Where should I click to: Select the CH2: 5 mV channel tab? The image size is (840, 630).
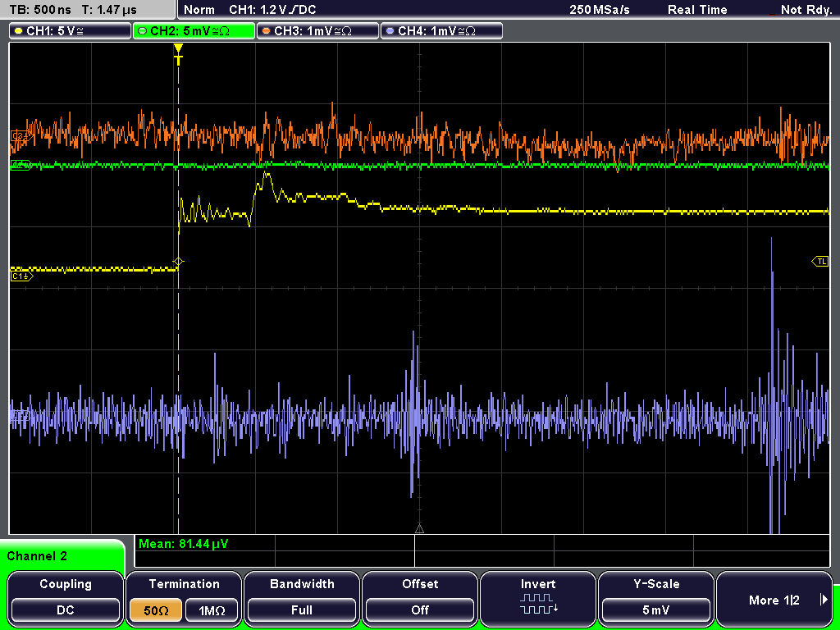194,31
